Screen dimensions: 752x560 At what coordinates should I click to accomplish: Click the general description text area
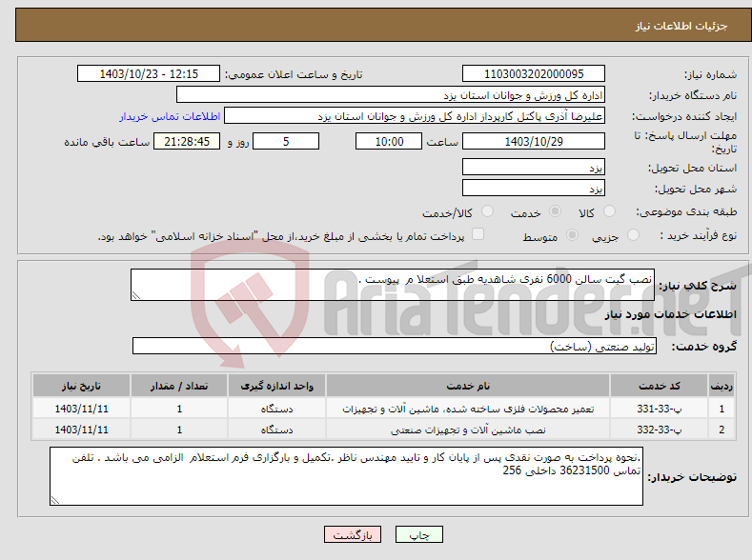click(393, 285)
